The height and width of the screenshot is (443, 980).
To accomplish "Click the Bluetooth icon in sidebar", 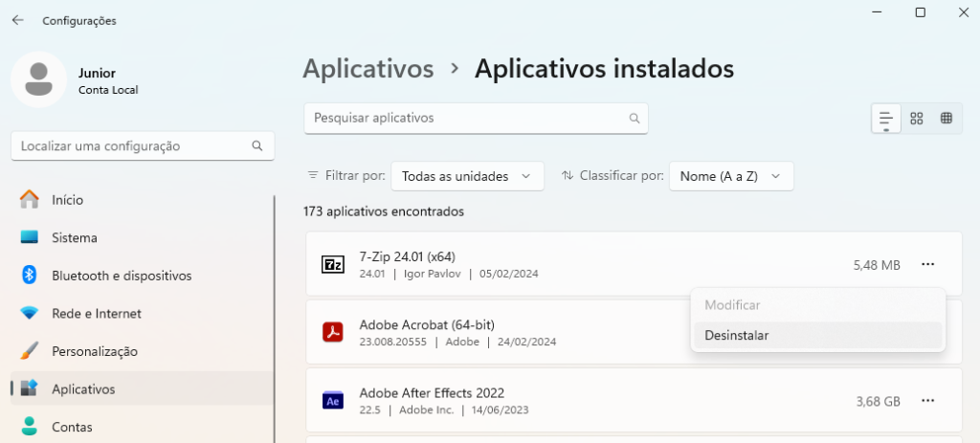I will pyautogui.click(x=30, y=275).
